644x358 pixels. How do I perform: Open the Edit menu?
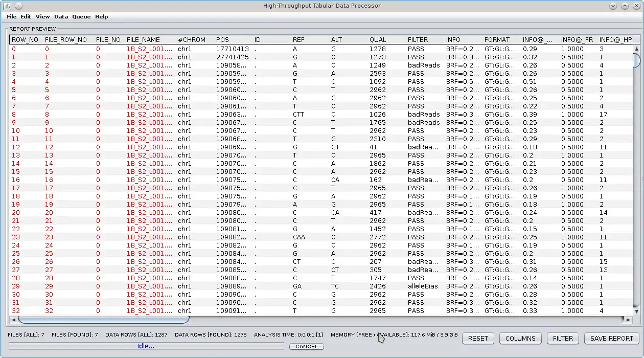point(26,17)
